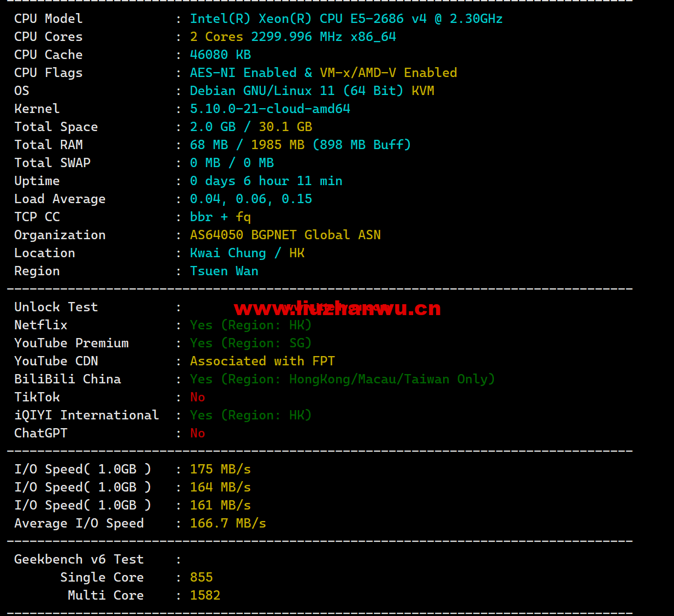Click the BiliBili China region result
This screenshot has width=674, height=616.
click(x=342, y=379)
